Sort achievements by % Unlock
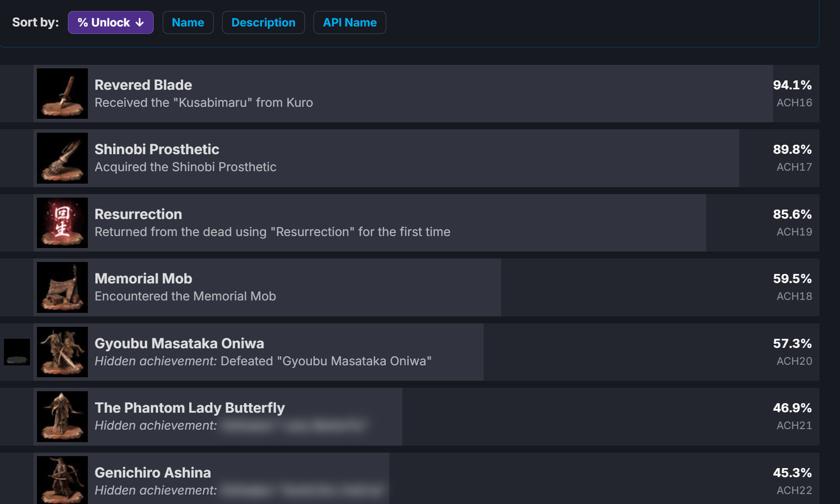The height and width of the screenshot is (504, 840). pyautogui.click(x=110, y=22)
